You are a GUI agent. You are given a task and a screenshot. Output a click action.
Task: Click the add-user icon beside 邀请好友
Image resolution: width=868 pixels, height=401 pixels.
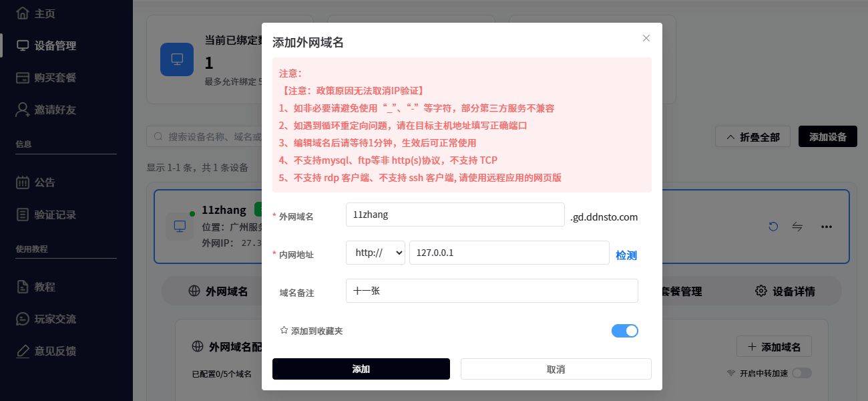[x=23, y=110]
